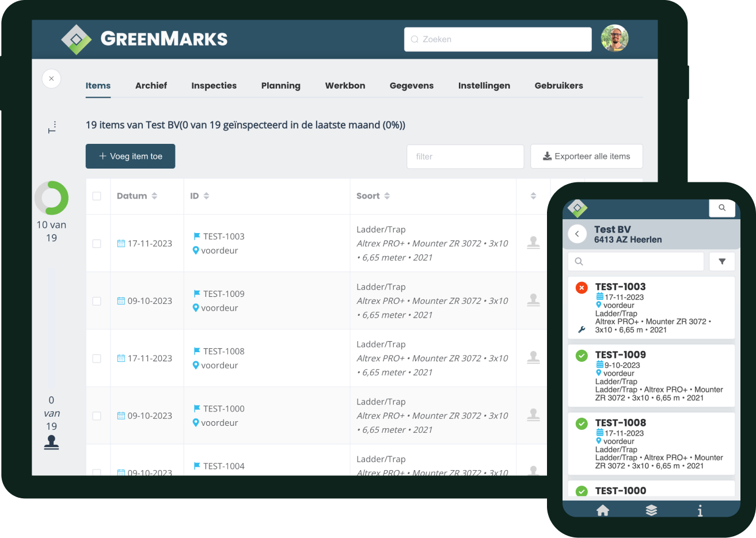Click the user icon in TEST-1009 row
The image size is (756, 538).
pos(534,300)
